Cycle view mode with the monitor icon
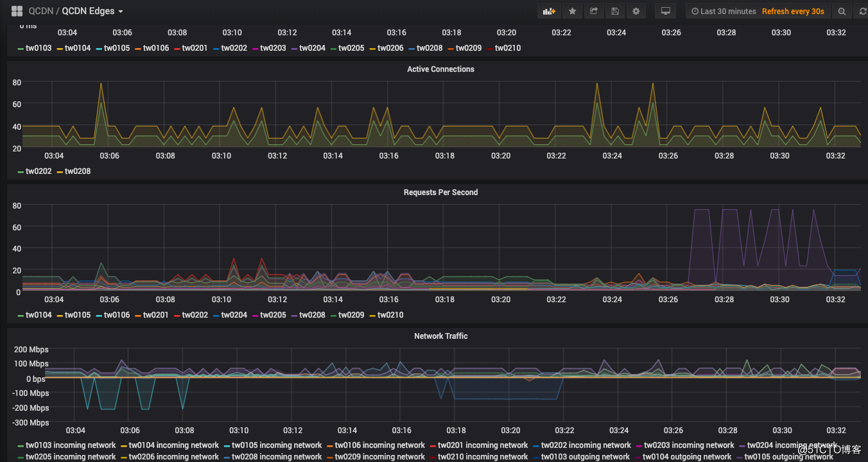 click(x=666, y=11)
